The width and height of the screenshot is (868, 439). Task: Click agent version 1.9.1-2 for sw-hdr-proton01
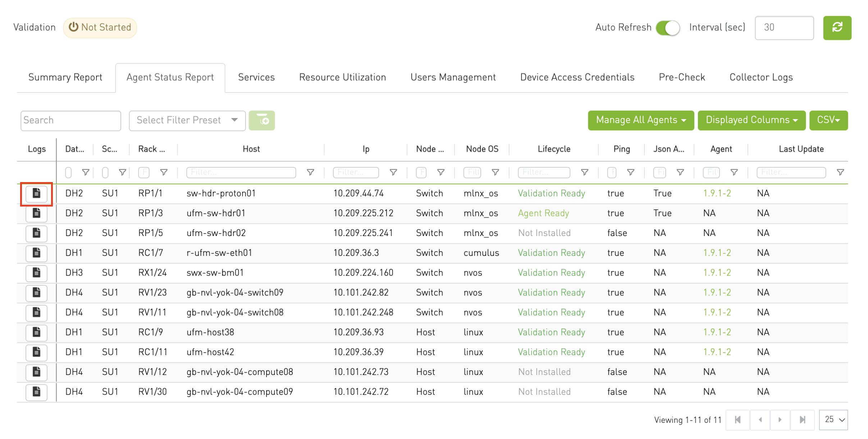coord(717,193)
